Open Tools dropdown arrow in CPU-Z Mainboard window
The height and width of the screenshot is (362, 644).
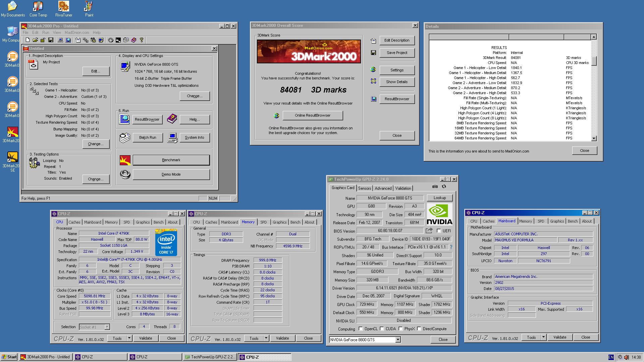[x=543, y=338]
